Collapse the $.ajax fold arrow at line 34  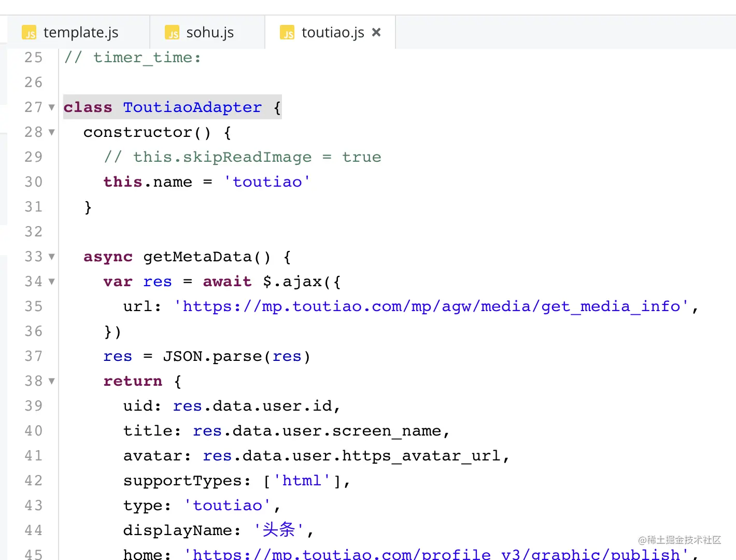click(51, 282)
